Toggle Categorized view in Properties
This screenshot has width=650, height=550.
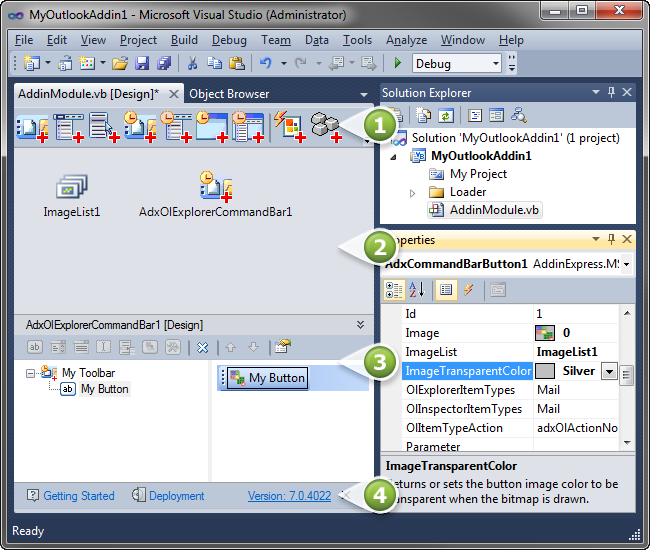(394, 290)
